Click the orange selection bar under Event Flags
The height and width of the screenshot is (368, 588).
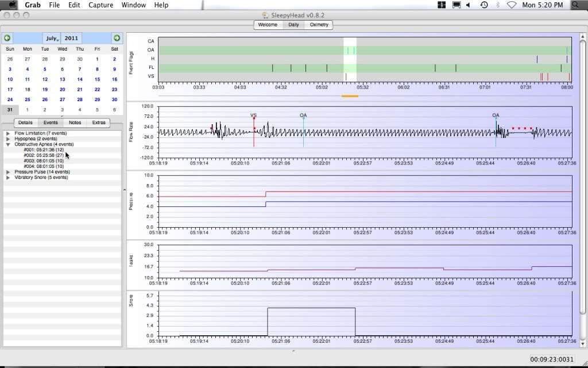[x=350, y=96]
